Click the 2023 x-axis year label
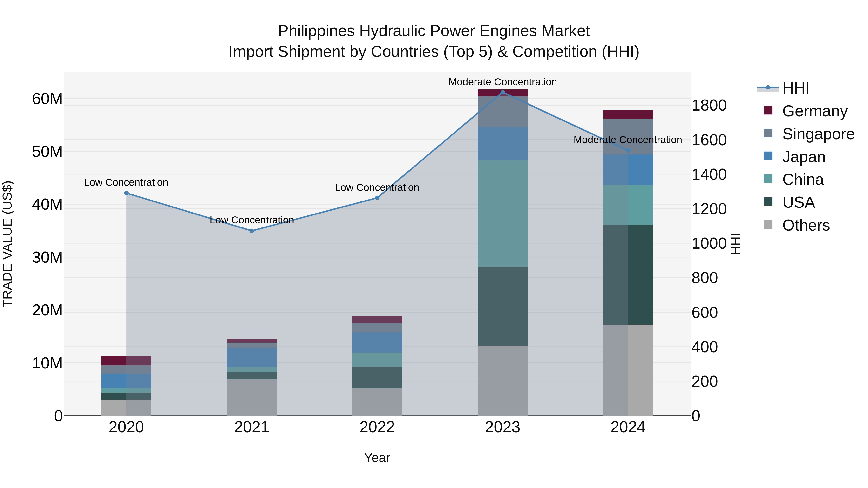This screenshot has width=868, height=488. [x=503, y=427]
